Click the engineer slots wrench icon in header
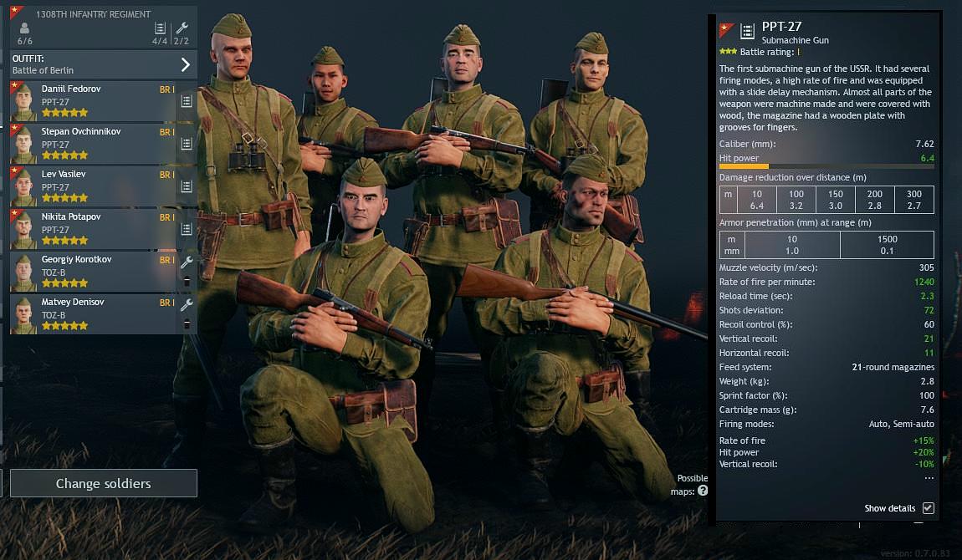Image resolution: width=962 pixels, height=560 pixels. click(182, 28)
